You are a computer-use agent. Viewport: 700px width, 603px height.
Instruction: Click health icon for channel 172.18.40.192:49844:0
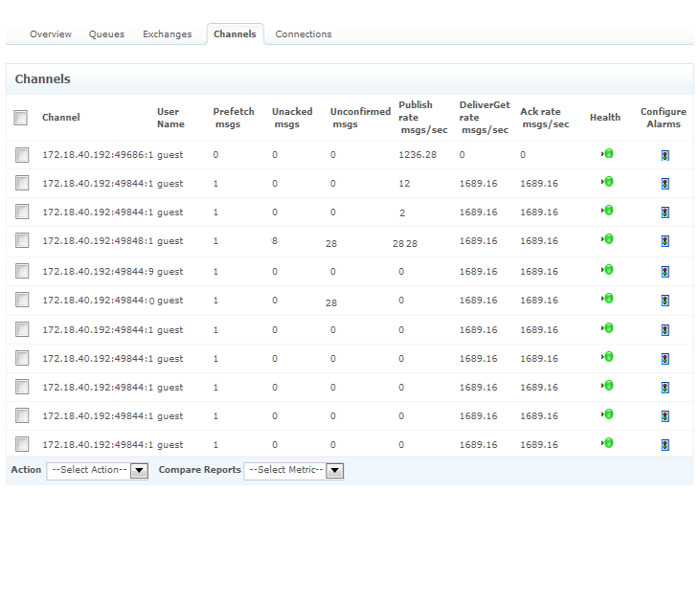[607, 299]
